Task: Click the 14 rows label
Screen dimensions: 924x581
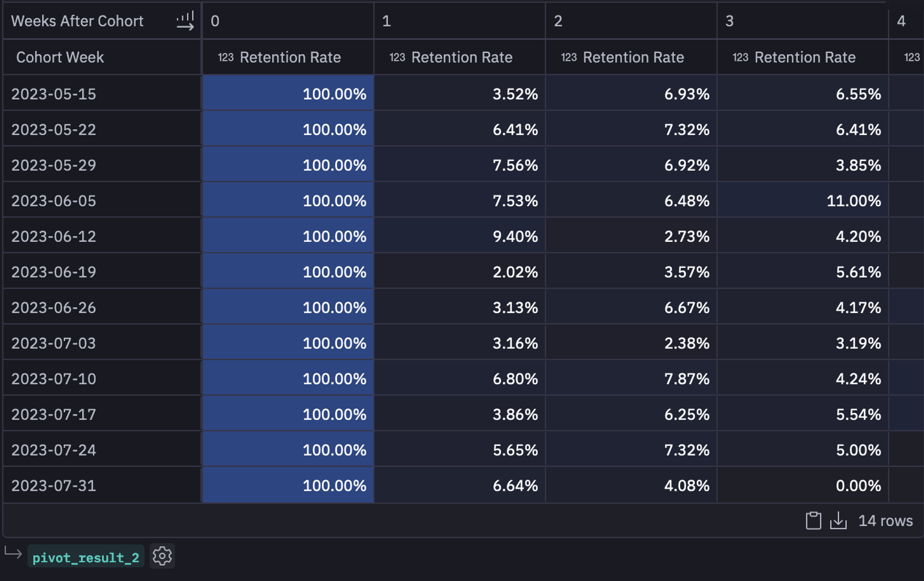Action: coord(885,521)
